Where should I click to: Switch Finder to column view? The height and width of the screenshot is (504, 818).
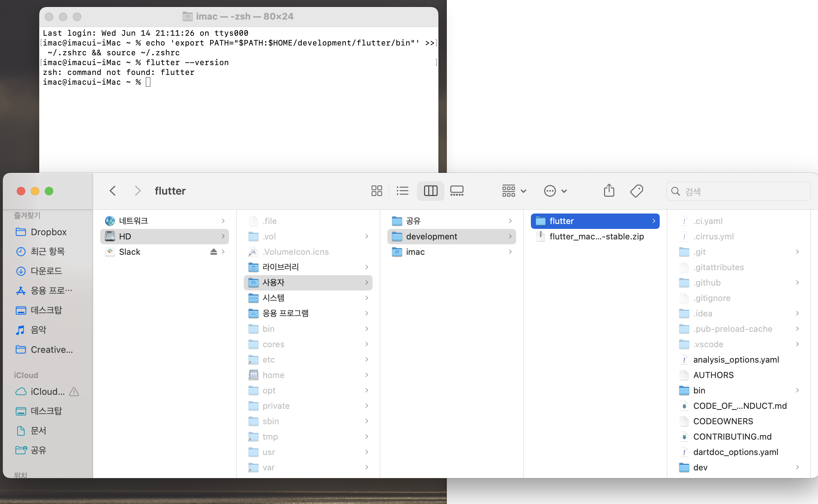431,191
